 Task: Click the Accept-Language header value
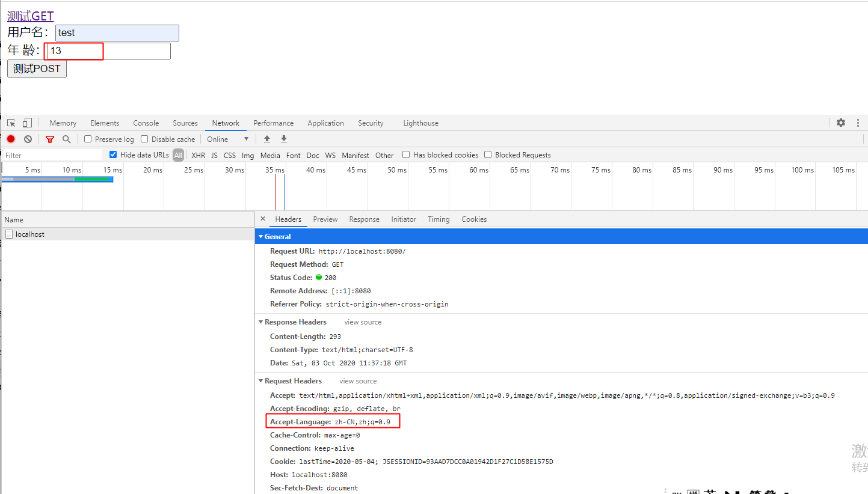click(x=363, y=422)
